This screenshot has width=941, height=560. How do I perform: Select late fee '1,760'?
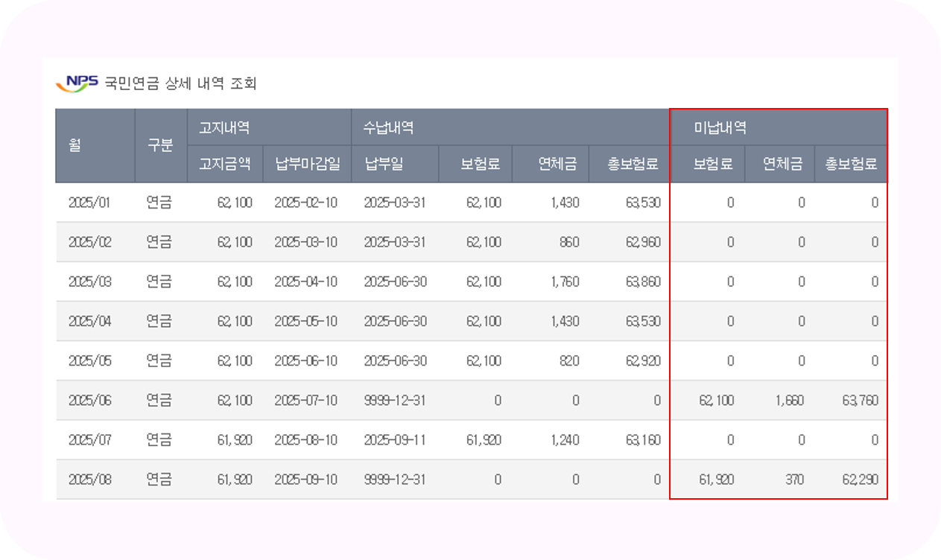[565, 281]
